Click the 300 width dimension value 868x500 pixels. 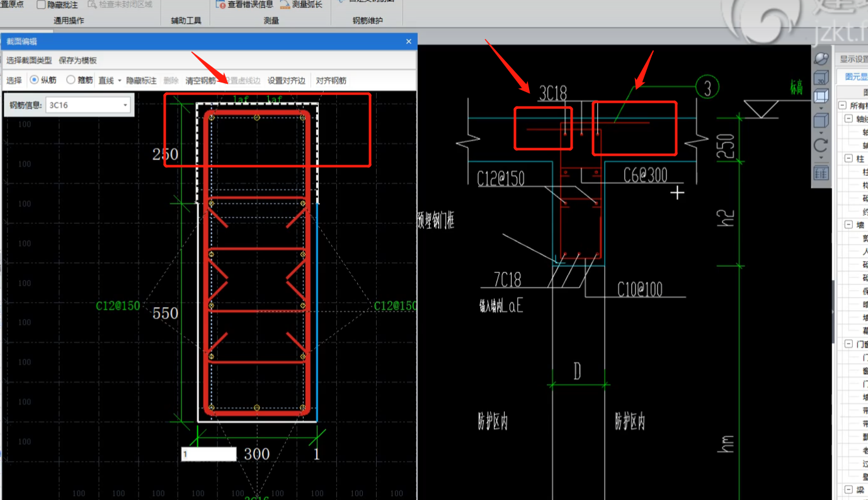[x=256, y=453]
